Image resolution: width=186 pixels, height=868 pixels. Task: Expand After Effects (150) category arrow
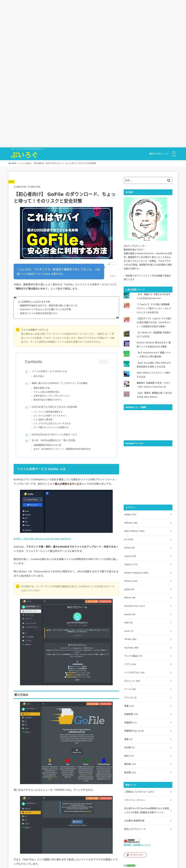coord(171,531)
